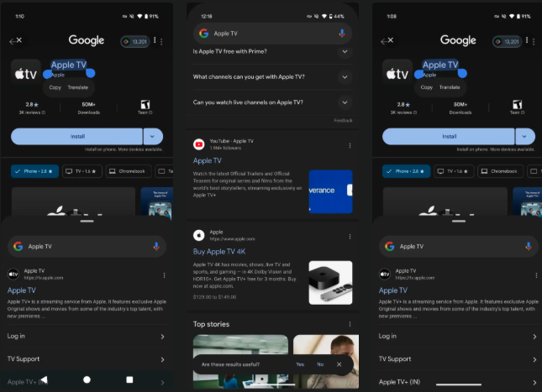
Task: Open Severance video thumbnail in YouTube result
Action: (330, 191)
